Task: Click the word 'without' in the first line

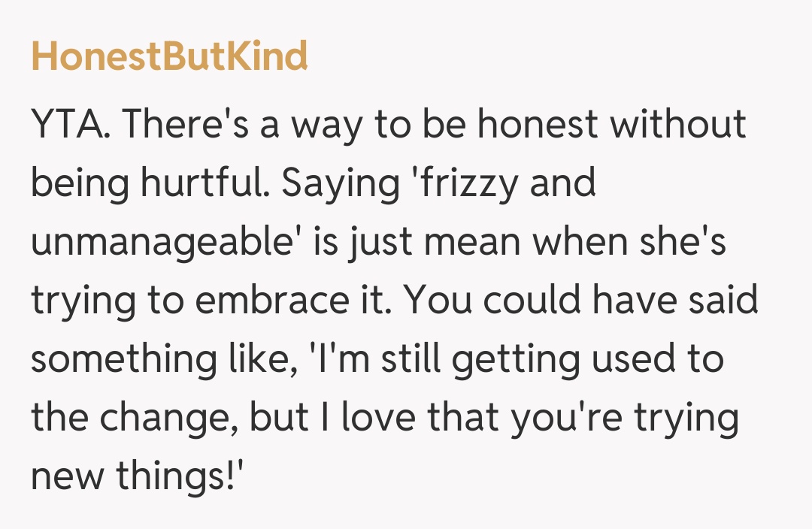Action: 678,124
